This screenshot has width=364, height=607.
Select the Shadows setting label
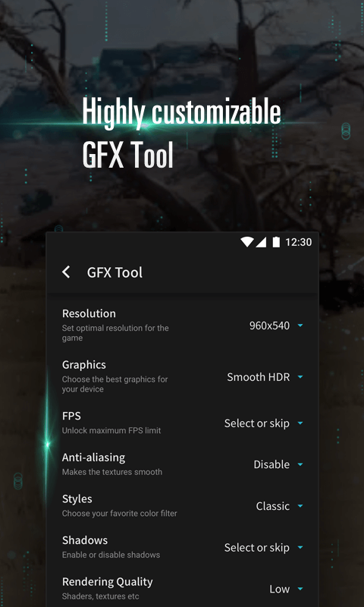click(85, 540)
